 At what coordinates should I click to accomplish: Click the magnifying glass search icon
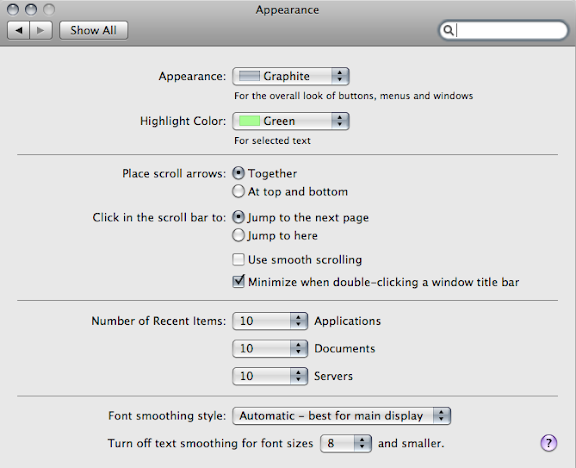[448, 30]
